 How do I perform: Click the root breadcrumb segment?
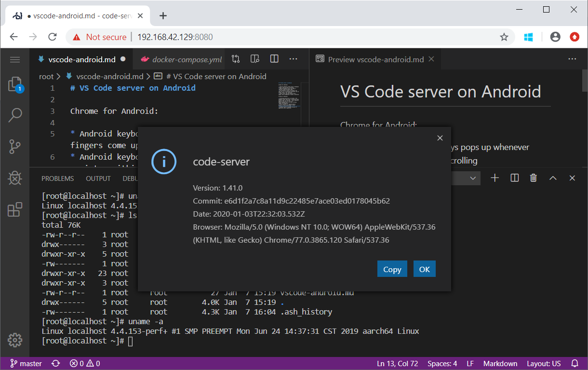[46, 76]
